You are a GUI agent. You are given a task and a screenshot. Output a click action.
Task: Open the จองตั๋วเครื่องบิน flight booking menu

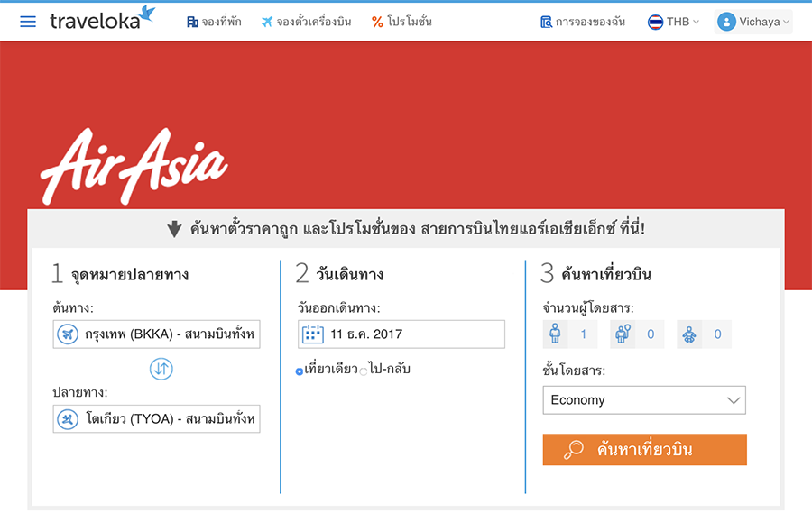[306, 22]
